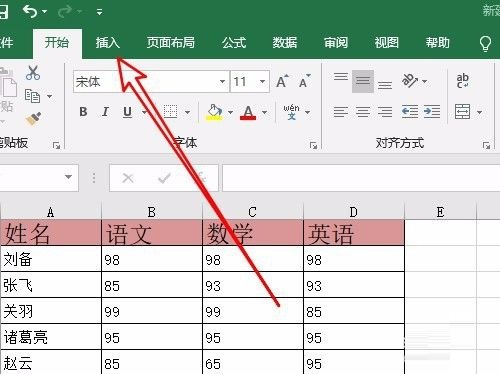Expand the font name dropdown arrow
This screenshot has height=374, width=500.
click(222, 81)
